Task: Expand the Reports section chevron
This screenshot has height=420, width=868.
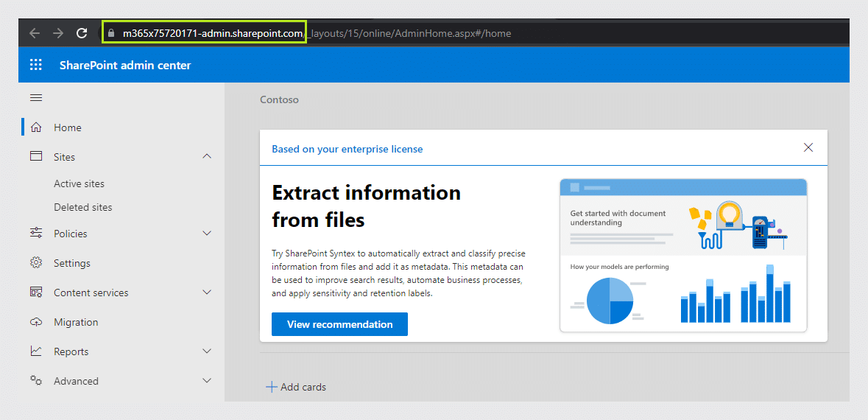Action: (x=207, y=351)
